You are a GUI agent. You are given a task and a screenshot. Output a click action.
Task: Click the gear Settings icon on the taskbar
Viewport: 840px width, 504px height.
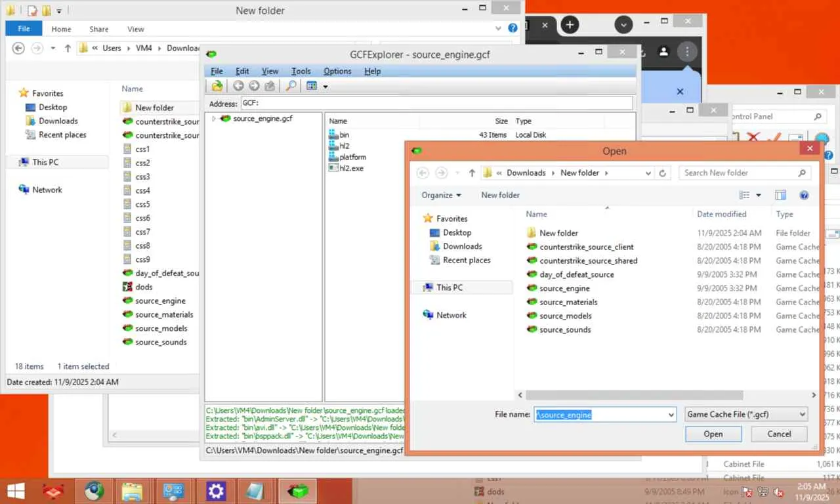click(x=215, y=491)
